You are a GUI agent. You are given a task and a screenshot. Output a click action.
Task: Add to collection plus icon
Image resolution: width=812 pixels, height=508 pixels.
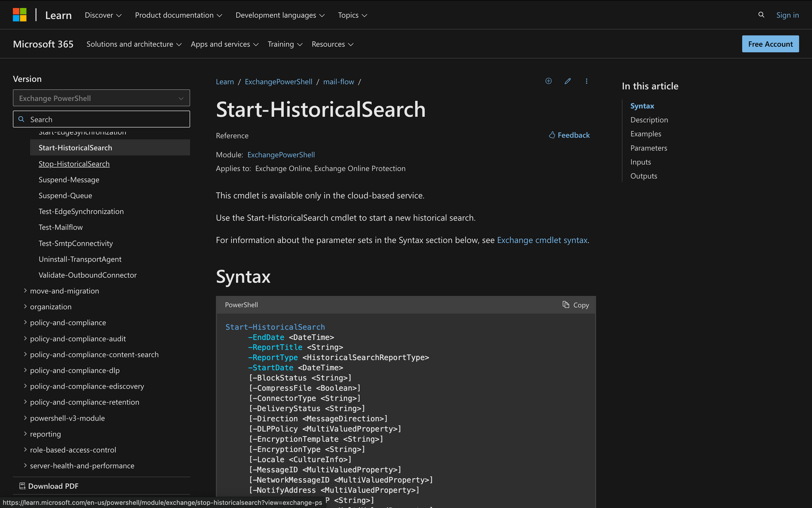pyautogui.click(x=549, y=81)
